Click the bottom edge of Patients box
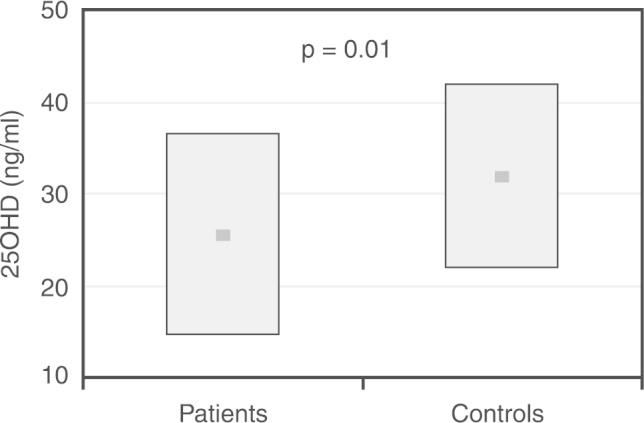Screen dimensions: 644x423 point(222,334)
